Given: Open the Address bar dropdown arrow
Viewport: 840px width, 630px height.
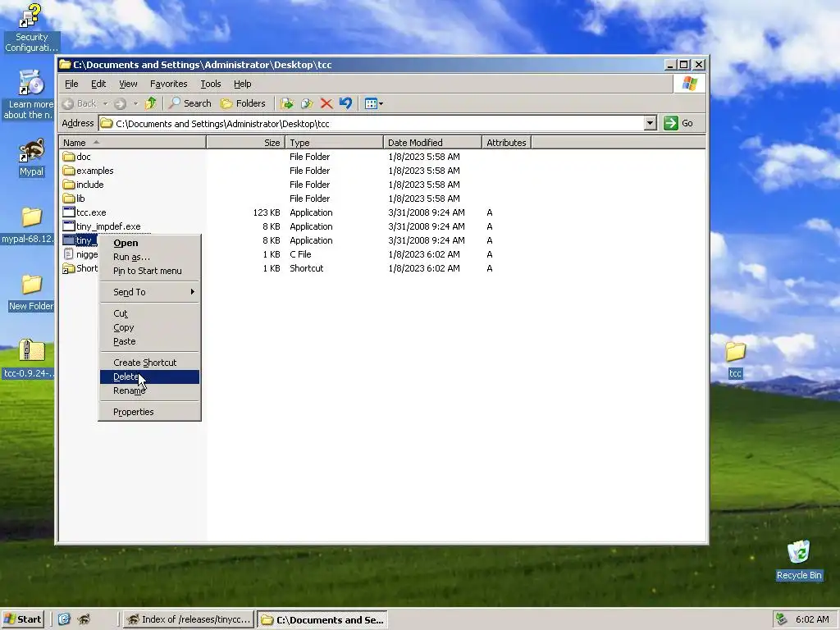Looking at the screenshot, I should [650, 123].
